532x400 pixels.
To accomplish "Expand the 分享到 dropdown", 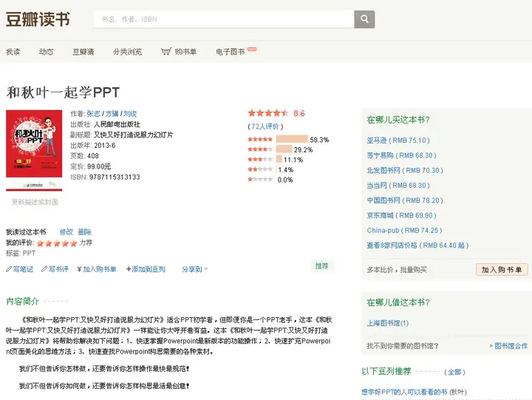I will tap(195, 269).
